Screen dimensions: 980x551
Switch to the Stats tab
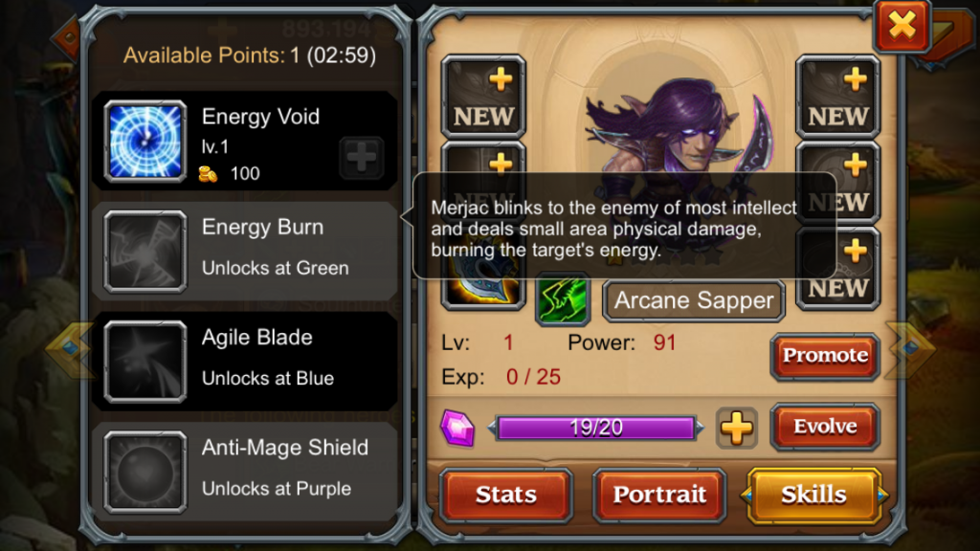505,495
